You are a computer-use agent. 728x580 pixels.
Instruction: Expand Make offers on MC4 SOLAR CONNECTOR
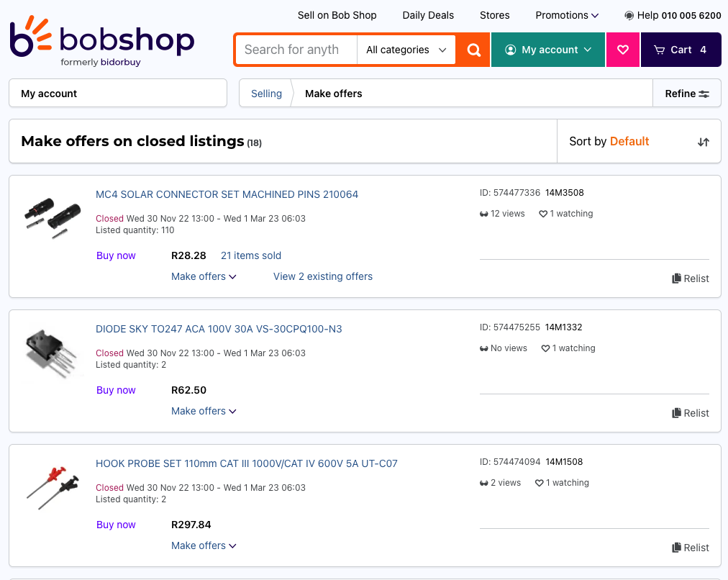204,277
